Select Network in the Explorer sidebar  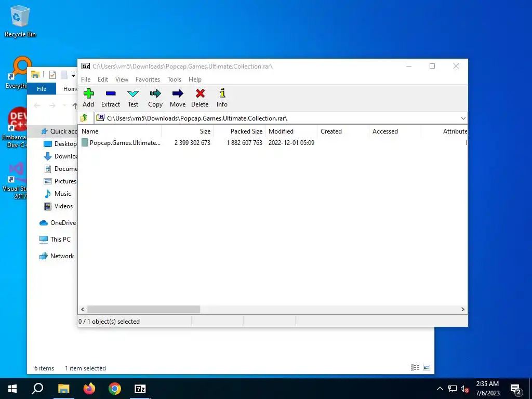pos(57,256)
